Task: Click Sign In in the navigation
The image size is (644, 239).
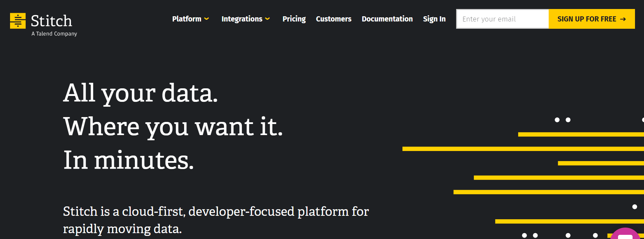Action: (434, 19)
